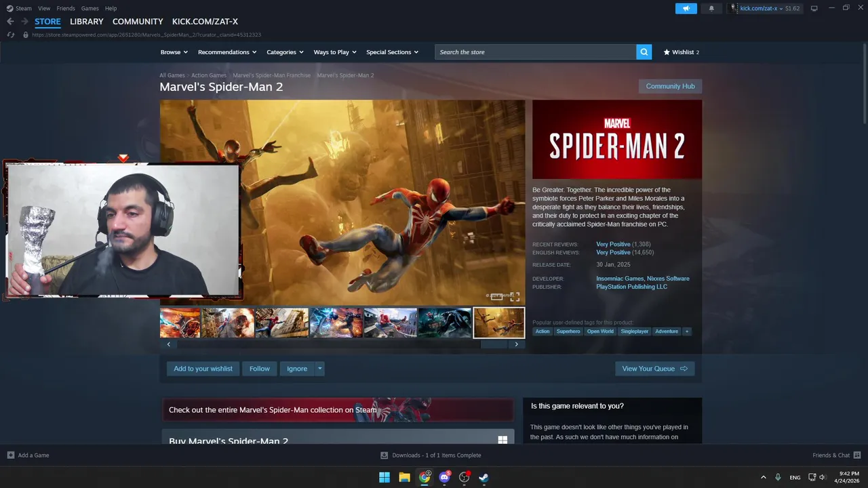Open OBS Studio from the taskbar
The height and width of the screenshot is (488, 868).
click(465, 477)
